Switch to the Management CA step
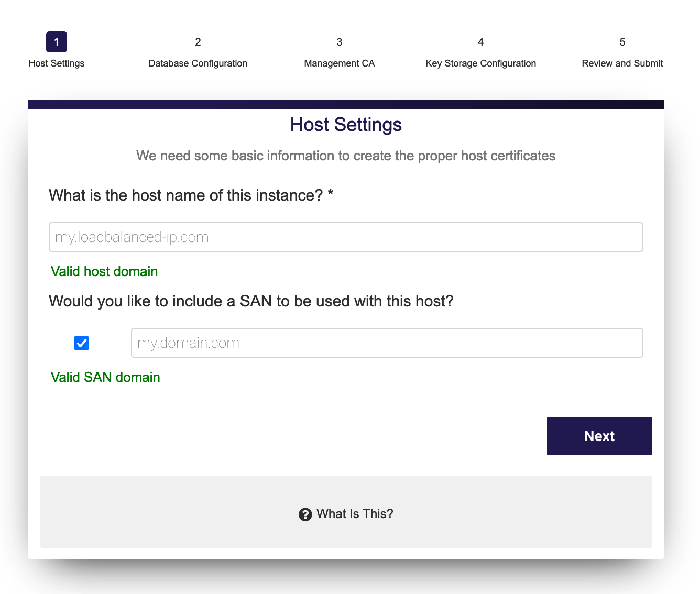The height and width of the screenshot is (594, 700). point(340,63)
